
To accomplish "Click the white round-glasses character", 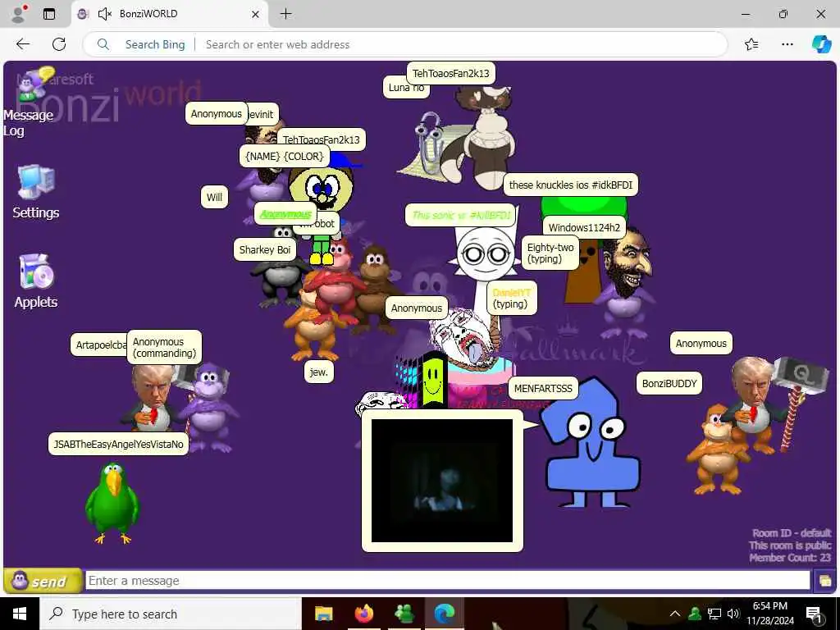I will click(486, 254).
